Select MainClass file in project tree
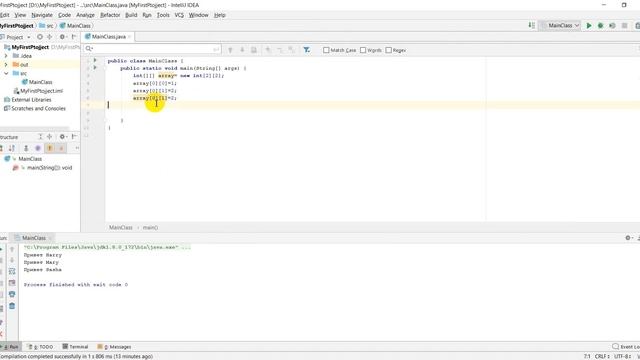Screen dimensions: 640x360 [x=37, y=82]
